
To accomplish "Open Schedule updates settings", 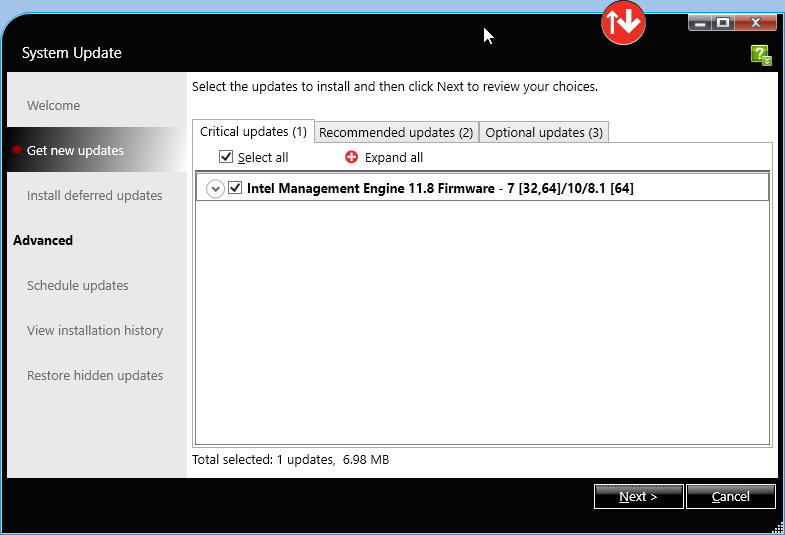I will (x=78, y=286).
